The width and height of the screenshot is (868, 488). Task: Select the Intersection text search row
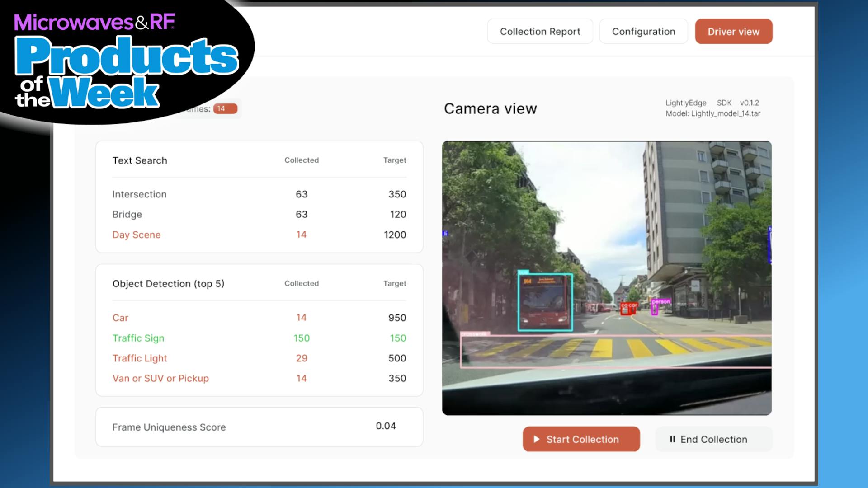[139, 194]
